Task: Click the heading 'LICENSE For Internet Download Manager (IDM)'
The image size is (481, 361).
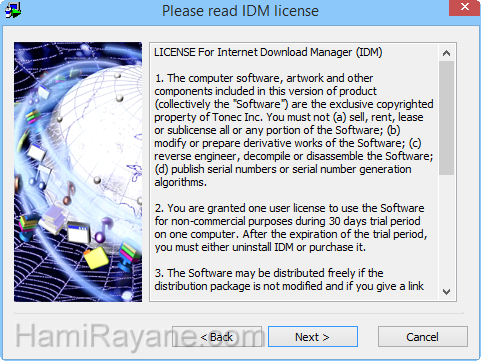Action: coord(268,52)
